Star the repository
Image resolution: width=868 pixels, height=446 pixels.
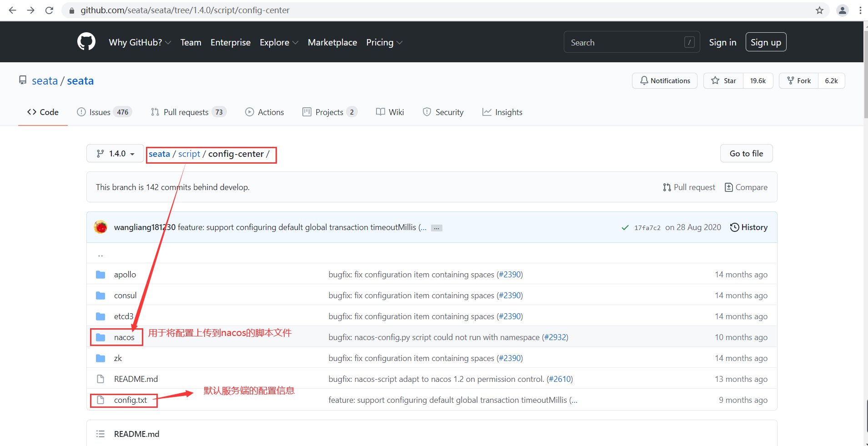point(723,80)
